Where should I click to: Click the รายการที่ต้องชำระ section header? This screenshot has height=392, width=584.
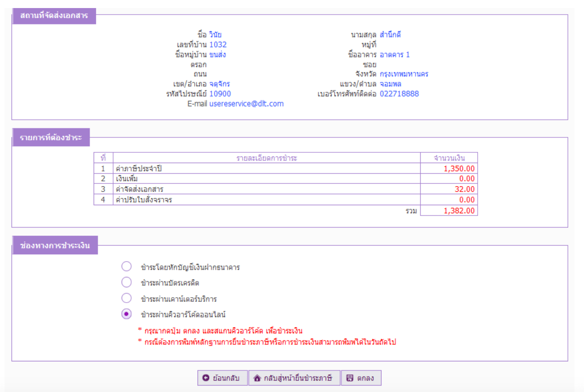pos(51,138)
